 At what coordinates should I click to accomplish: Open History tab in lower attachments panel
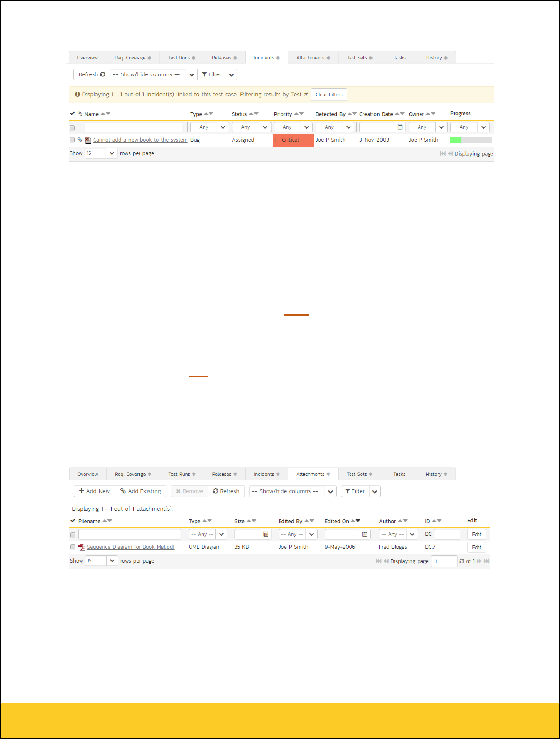point(436,474)
